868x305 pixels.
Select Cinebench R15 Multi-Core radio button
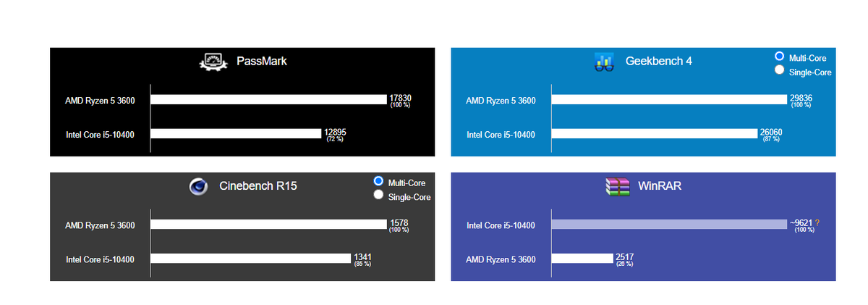pyautogui.click(x=378, y=181)
